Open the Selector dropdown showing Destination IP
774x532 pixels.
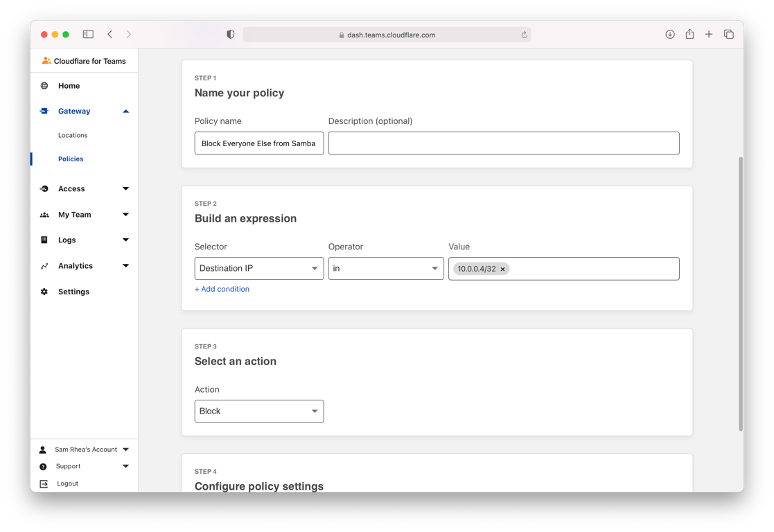pos(259,269)
